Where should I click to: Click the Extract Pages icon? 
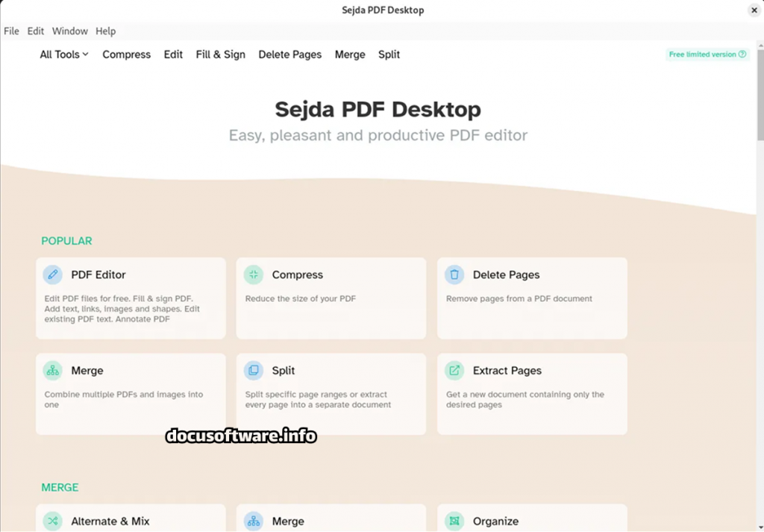tap(454, 370)
